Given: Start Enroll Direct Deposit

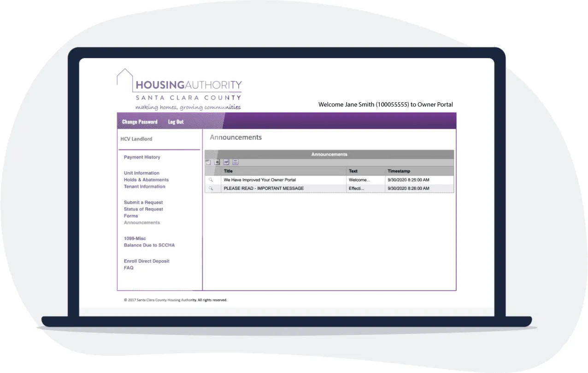Looking at the screenshot, I should tap(147, 261).
